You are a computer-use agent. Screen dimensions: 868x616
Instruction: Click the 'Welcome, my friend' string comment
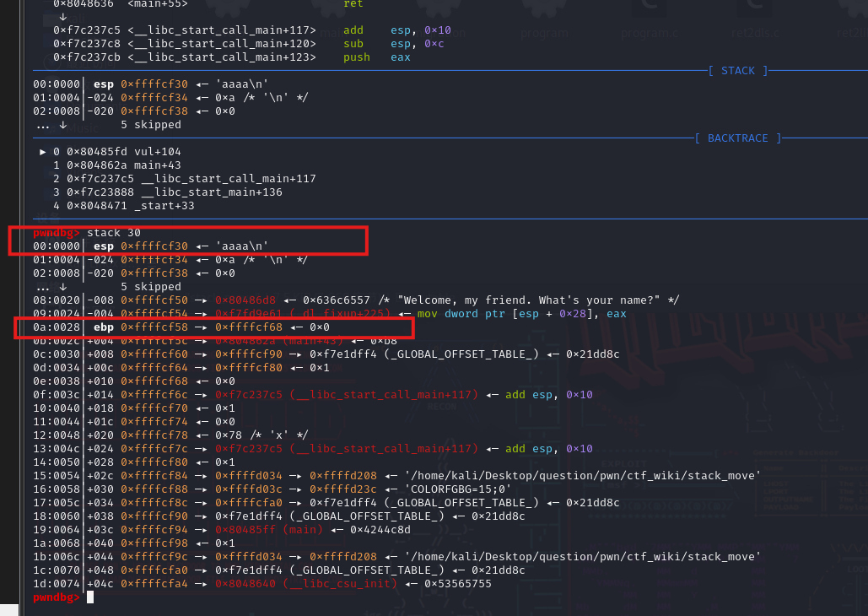tap(533, 300)
